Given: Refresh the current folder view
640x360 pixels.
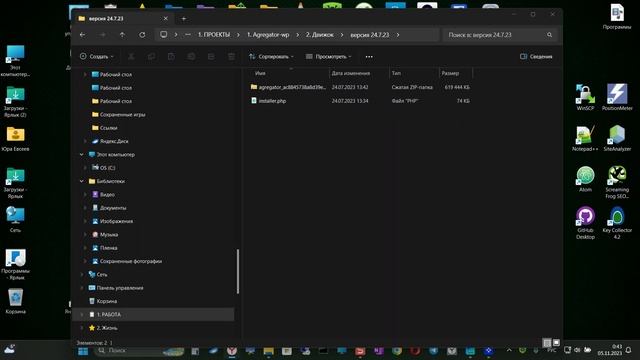Looking at the screenshot, I should tap(142, 35).
